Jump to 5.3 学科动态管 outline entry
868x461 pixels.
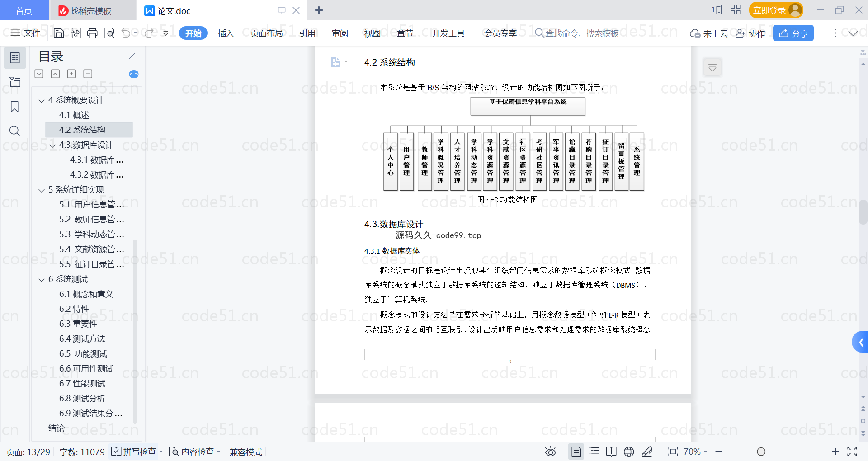[92, 234]
